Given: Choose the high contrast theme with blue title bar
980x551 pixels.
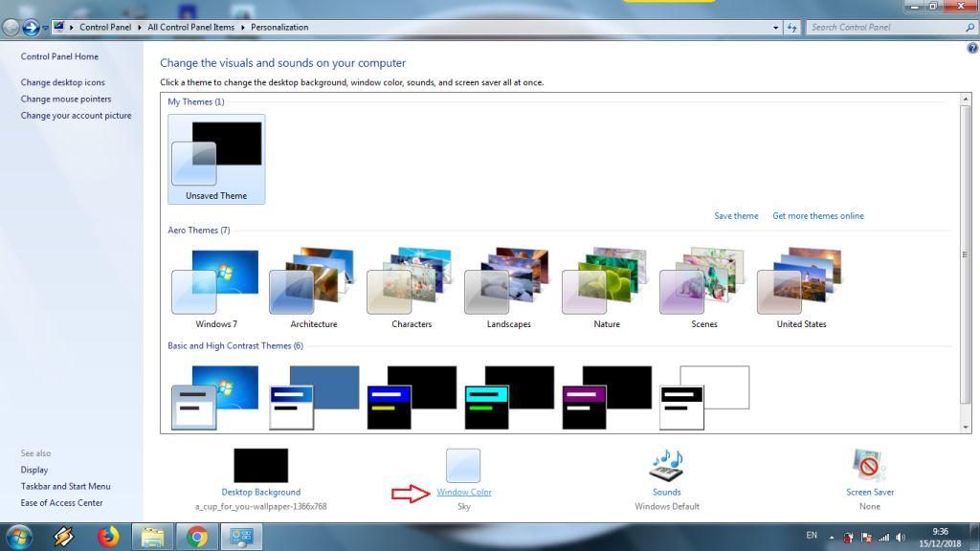Looking at the screenshot, I should [x=412, y=397].
